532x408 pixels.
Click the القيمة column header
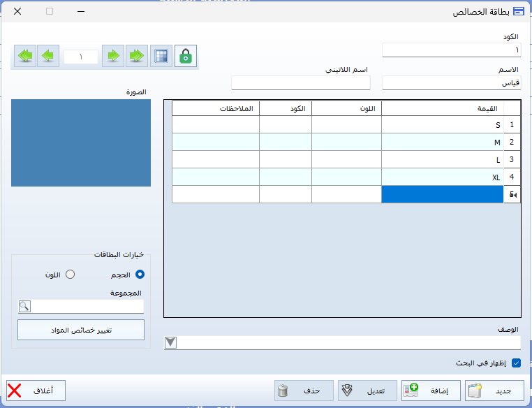tap(443, 108)
